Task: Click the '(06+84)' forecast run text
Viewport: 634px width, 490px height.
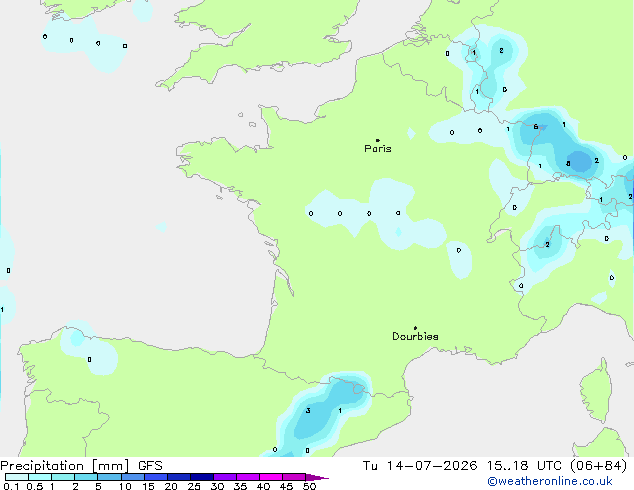Action: pyautogui.click(x=599, y=466)
